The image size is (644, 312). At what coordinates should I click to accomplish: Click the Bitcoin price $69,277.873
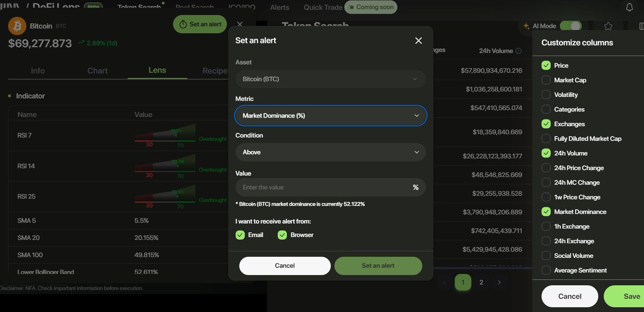40,43
